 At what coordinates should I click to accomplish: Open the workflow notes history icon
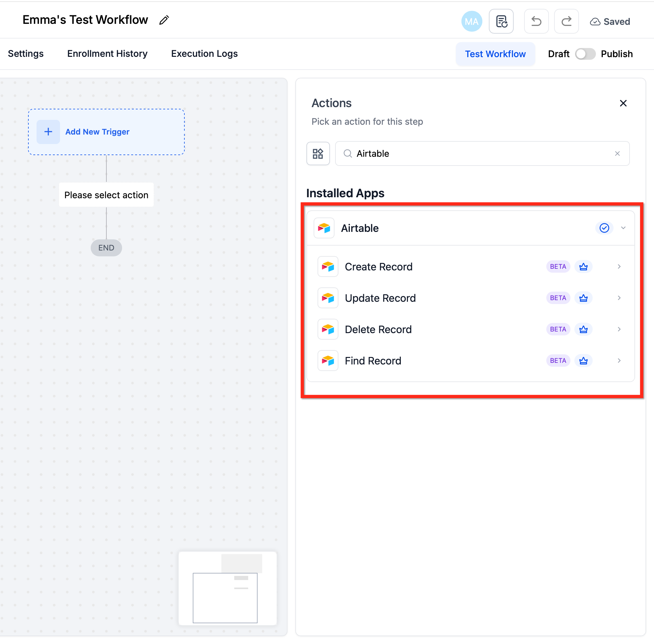pos(501,21)
